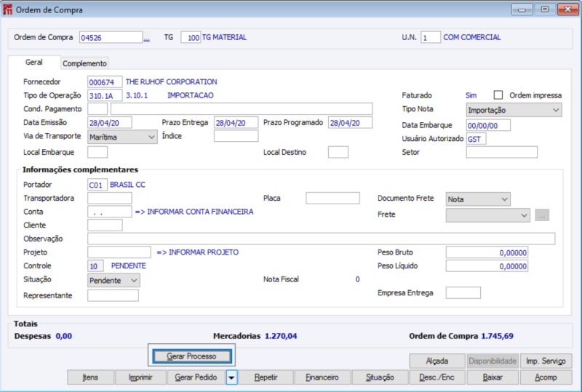Click the Índice field
The image size is (582, 392).
click(x=236, y=136)
